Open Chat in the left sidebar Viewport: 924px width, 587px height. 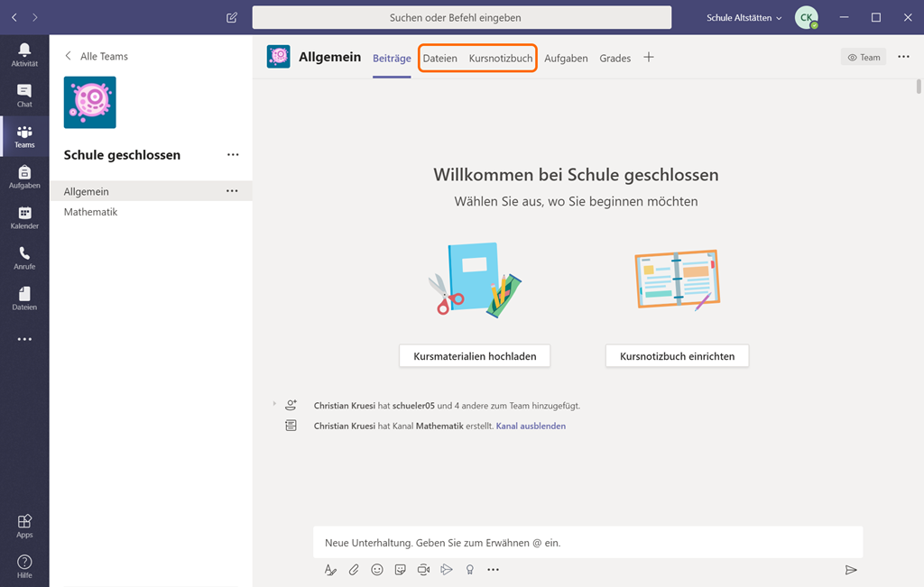tap(24, 95)
